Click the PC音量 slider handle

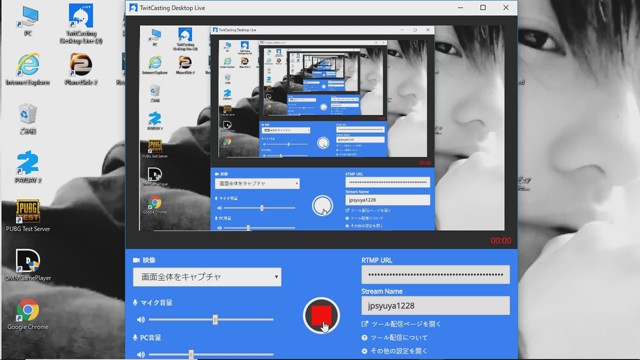(191, 354)
